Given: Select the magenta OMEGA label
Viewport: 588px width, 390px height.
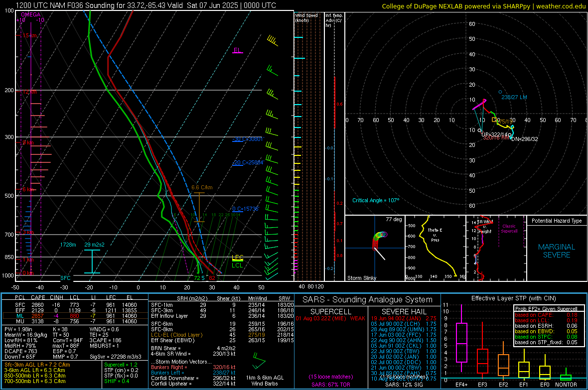Looking at the screenshot, I should 30,14.
